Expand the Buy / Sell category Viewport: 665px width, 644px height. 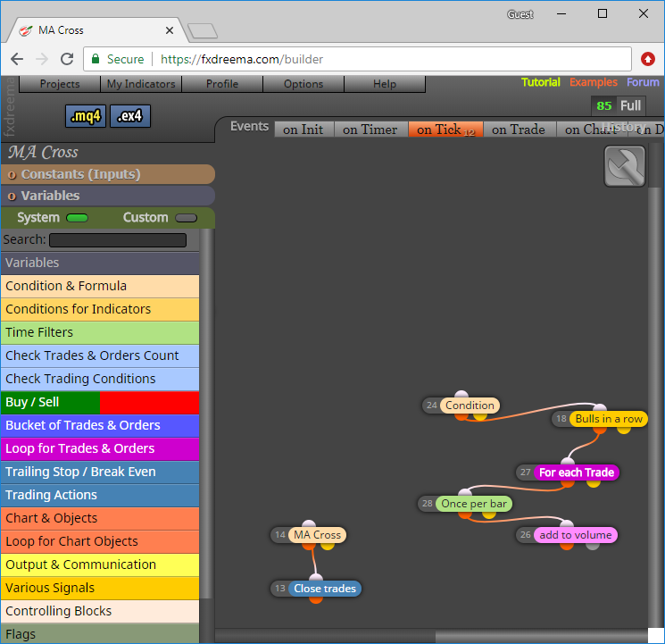pos(100,403)
